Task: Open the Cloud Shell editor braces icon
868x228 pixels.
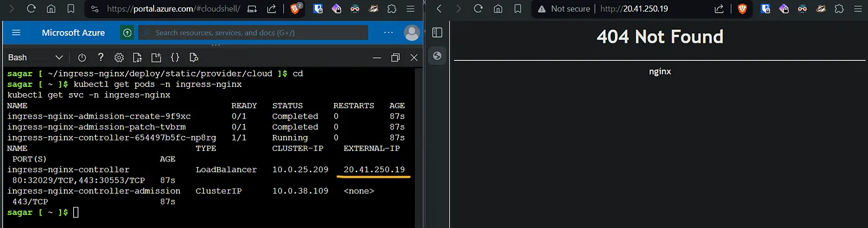Action: [x=175, y=57]
